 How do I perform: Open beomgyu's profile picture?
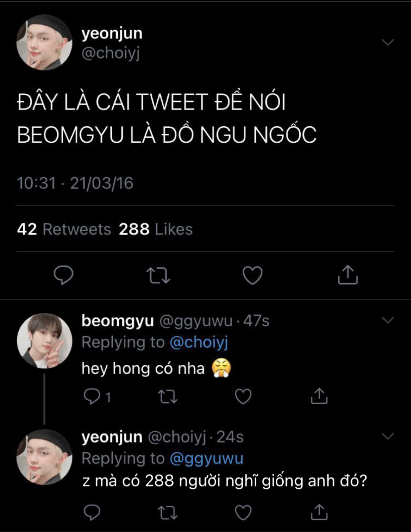click(44, 340)
